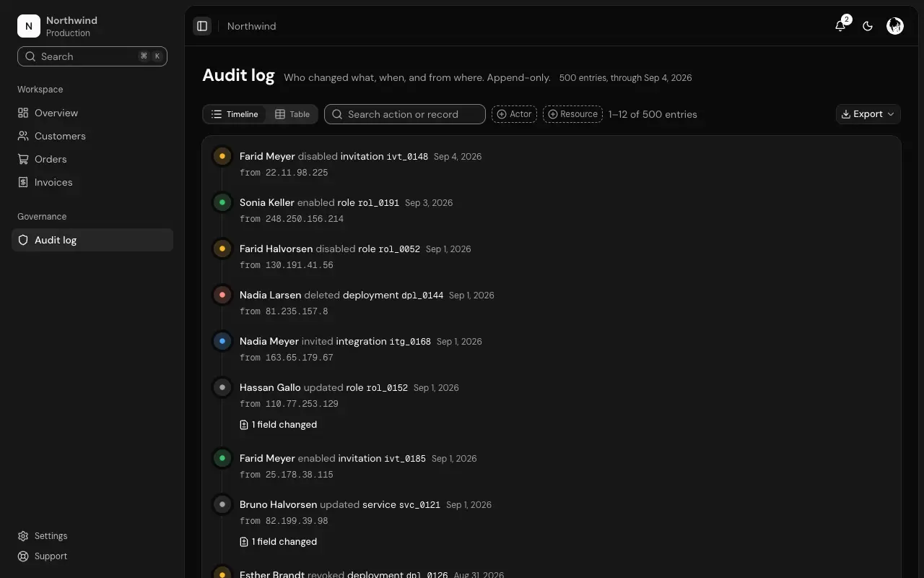Open the Export dropdown
The image size is (924, 578).
pos(868,114)
